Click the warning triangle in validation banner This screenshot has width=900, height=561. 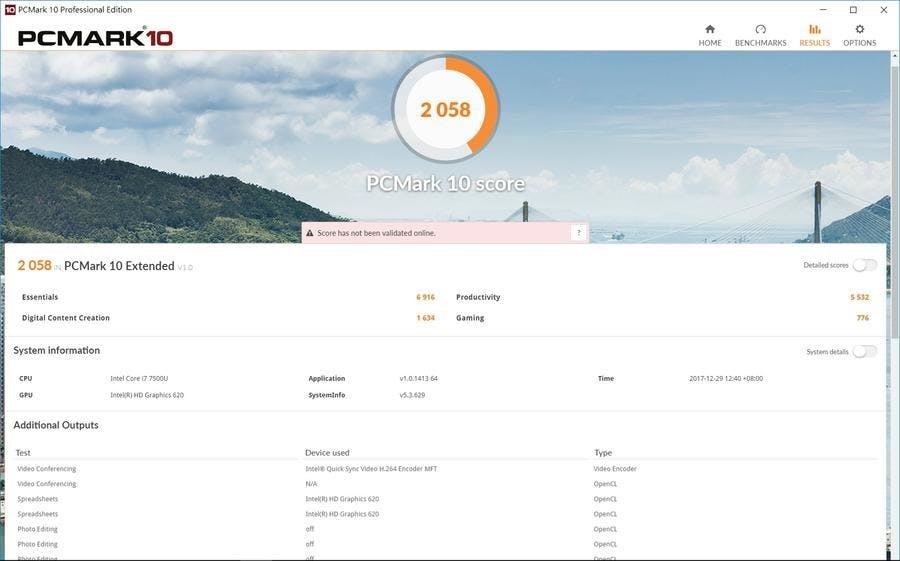coord(310,233)
